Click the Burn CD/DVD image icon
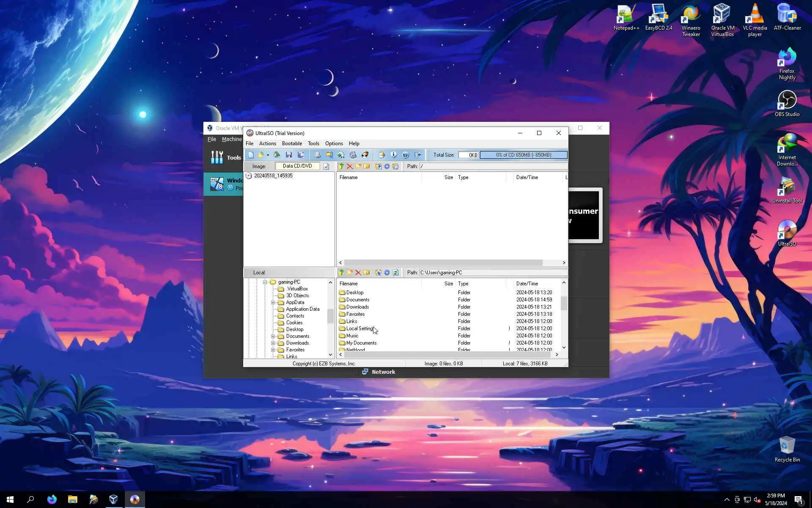 point(365,155)
